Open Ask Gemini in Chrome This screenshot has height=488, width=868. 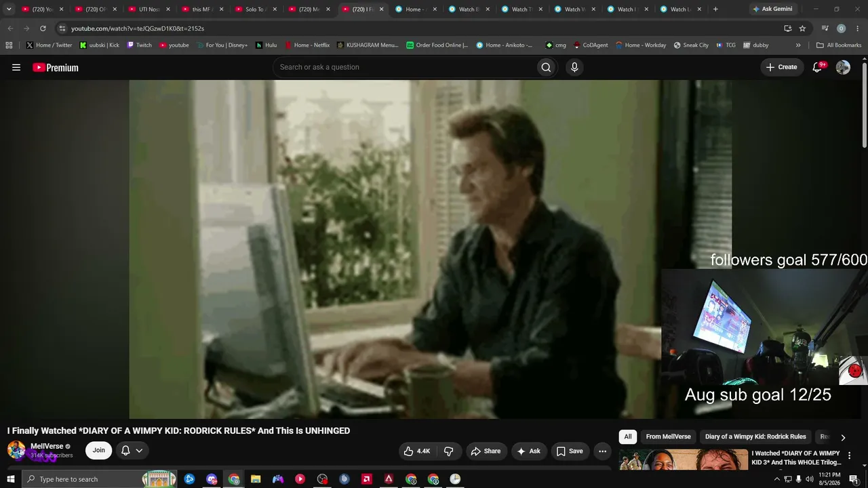772,9
